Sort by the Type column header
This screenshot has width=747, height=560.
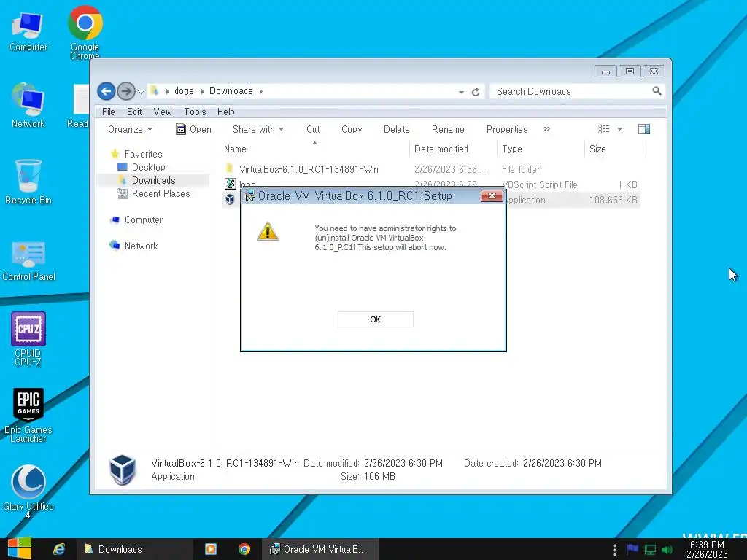click(541, 149)
